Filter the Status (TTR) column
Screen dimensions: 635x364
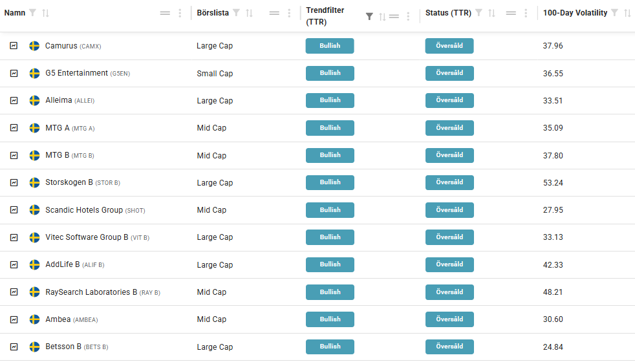point(479,13)
